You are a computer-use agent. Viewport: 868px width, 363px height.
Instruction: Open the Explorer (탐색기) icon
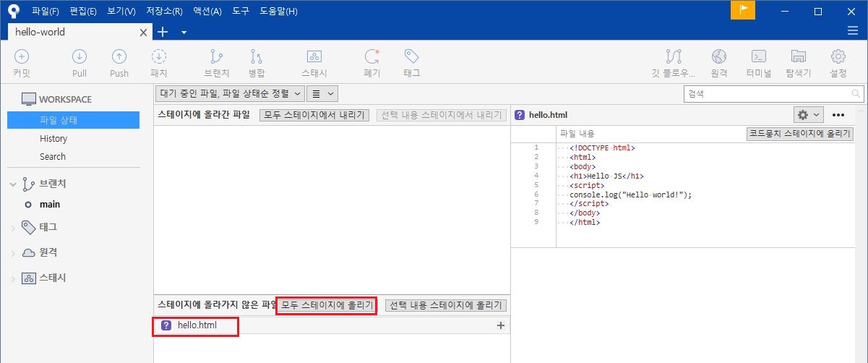[x=799, y=56]
